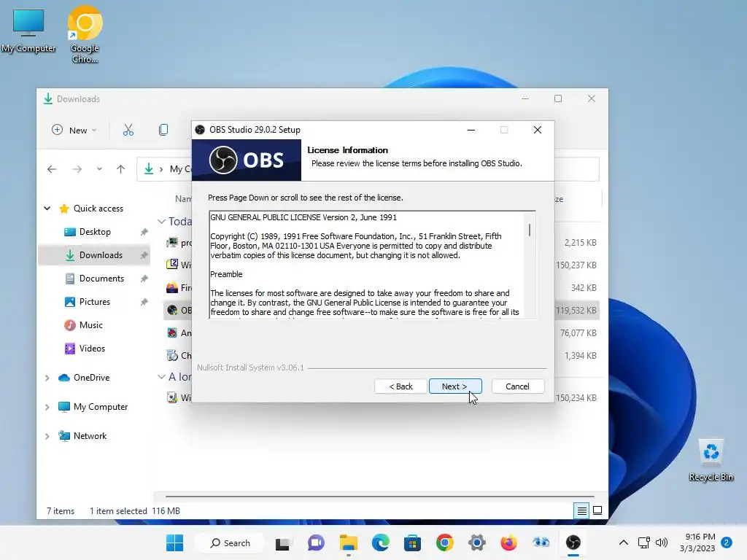747x560 pixels.
Task: Select Quick access star in sidebar
Action: [x=64, y=209]
